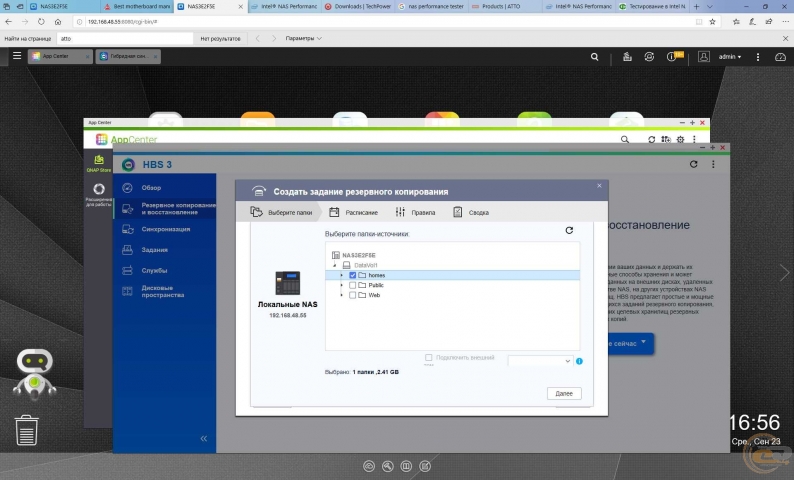Collapse the HBS 3 sidebar with double chevron
The height and width of the screenshot is (480, 794).
204,438
